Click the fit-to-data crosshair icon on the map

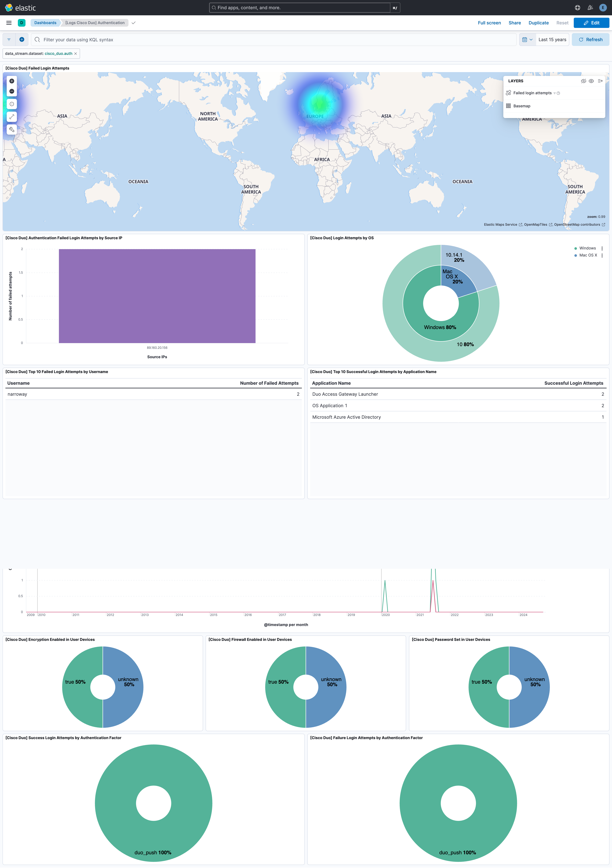click(12, 104)
